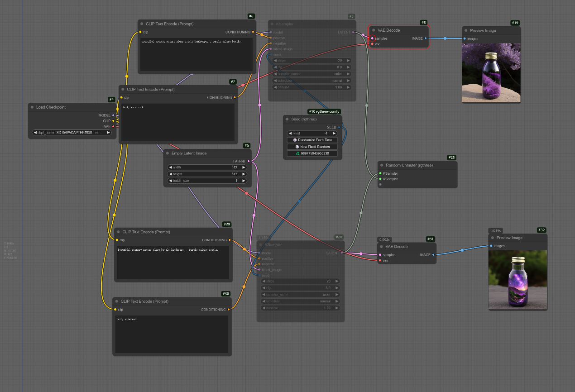Image resolution: width=575 pixels, height=392 pixels.
Task: Click the cfg value slider in bottom KSampler
Action: point(301,288)
